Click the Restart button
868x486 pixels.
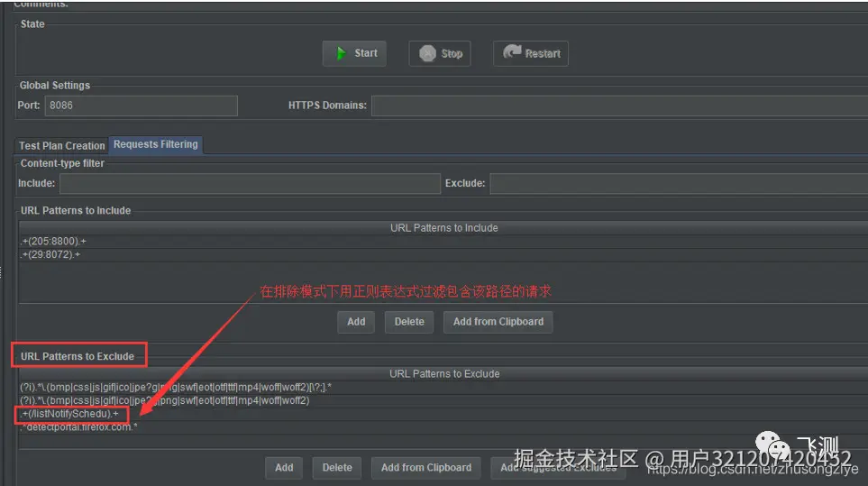click(x=530, y=54)
